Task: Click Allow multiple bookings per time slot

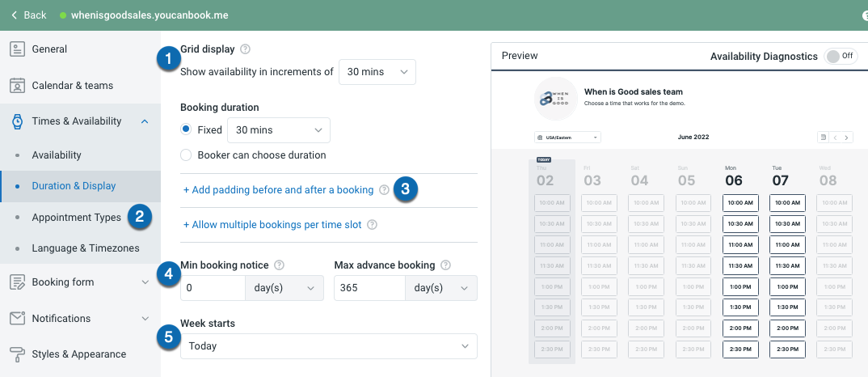Action: coord(272,225)
